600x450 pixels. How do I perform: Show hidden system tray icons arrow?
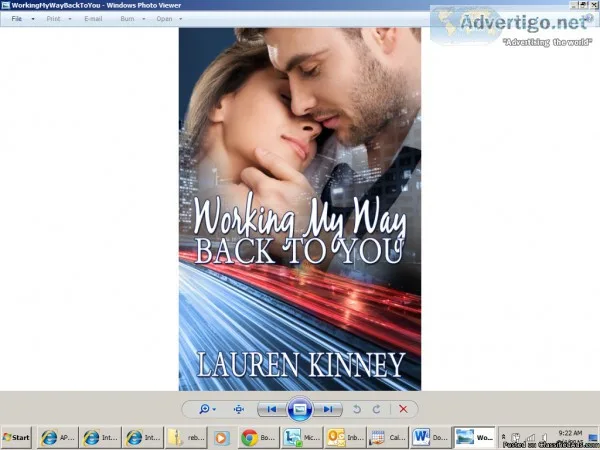point(504,437)
